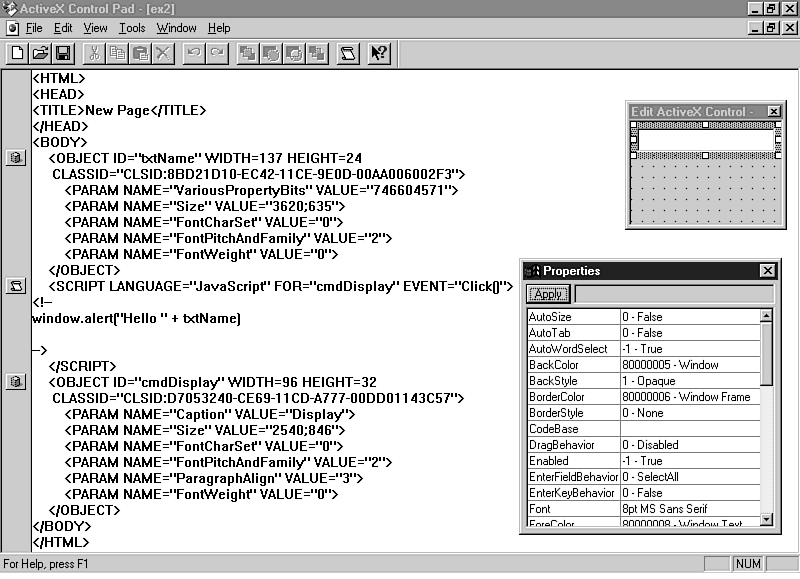
Task: Click the '0 - None' BorderStyle value
Action: point(643,413)
